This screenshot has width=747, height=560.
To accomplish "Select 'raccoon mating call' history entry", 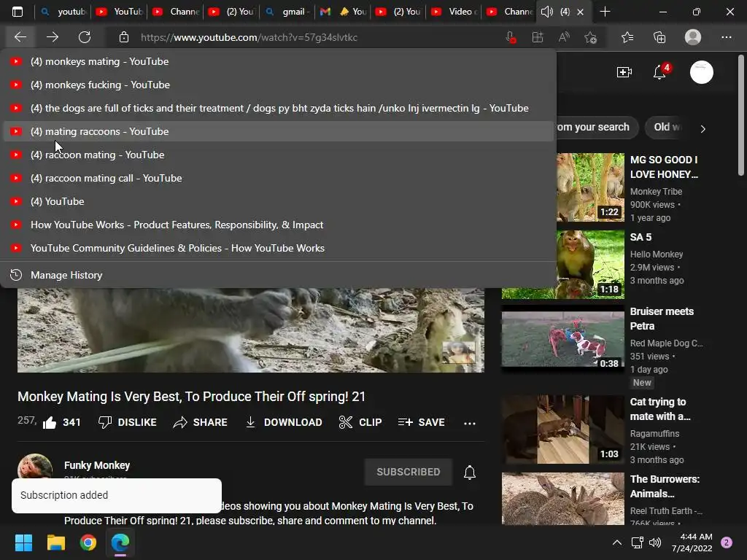I will [x=279, y=178].
